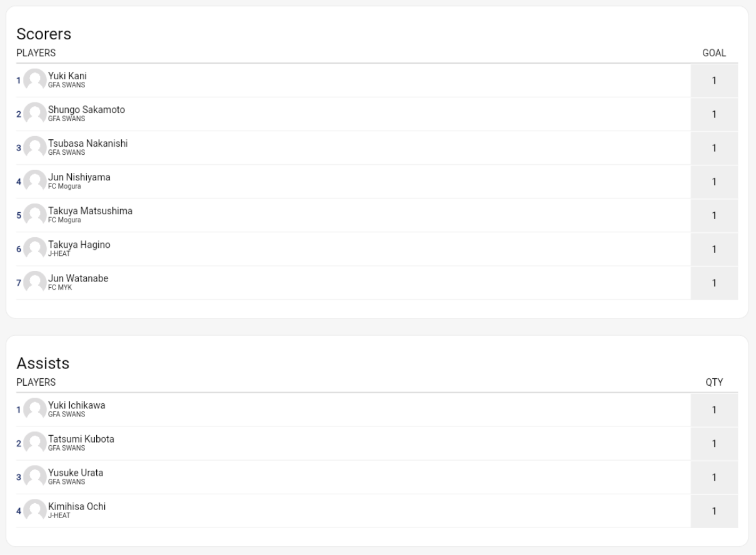Viewport: 756px width, 555px height.
Task: Click Yuki Kani's goal count cell
Action: pyautogui.click(x=714, y=81)
